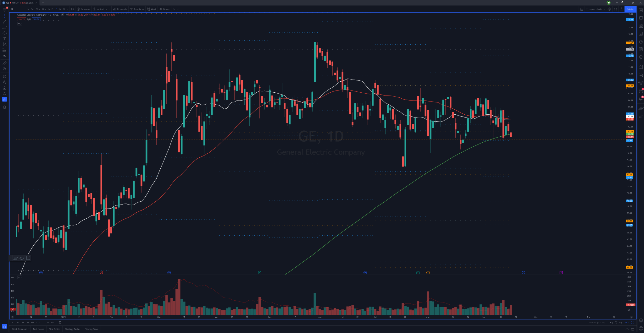
Task: Open the Stock Screener tab
Action: [x=19, y=329]
